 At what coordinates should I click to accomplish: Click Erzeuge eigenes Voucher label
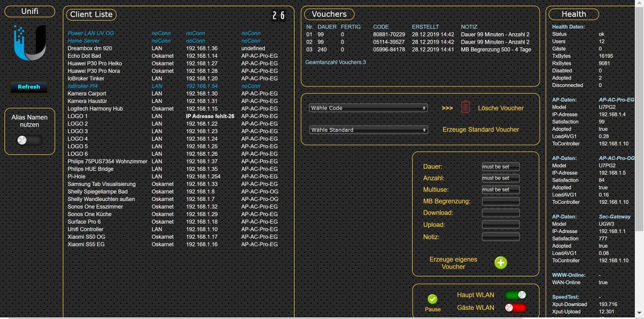(x=453, y=263)
